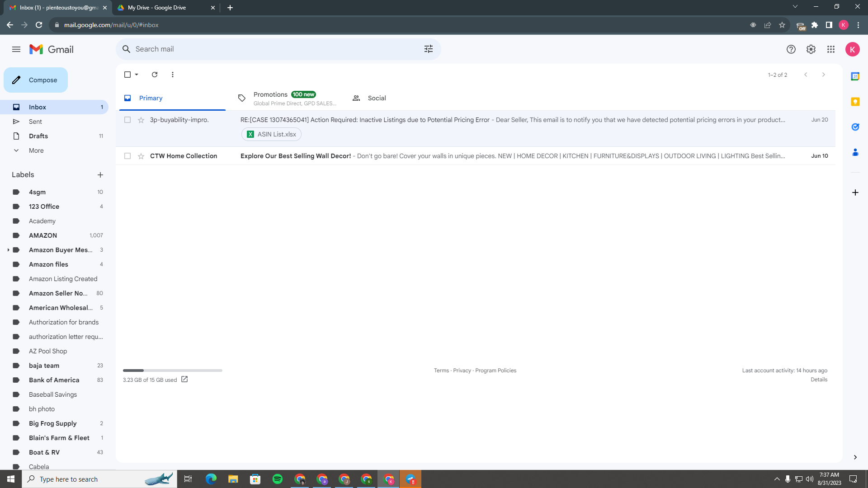Reload the page in Chrome
The height and width of the screenshot is (488, 868).
tap(39, 25)
